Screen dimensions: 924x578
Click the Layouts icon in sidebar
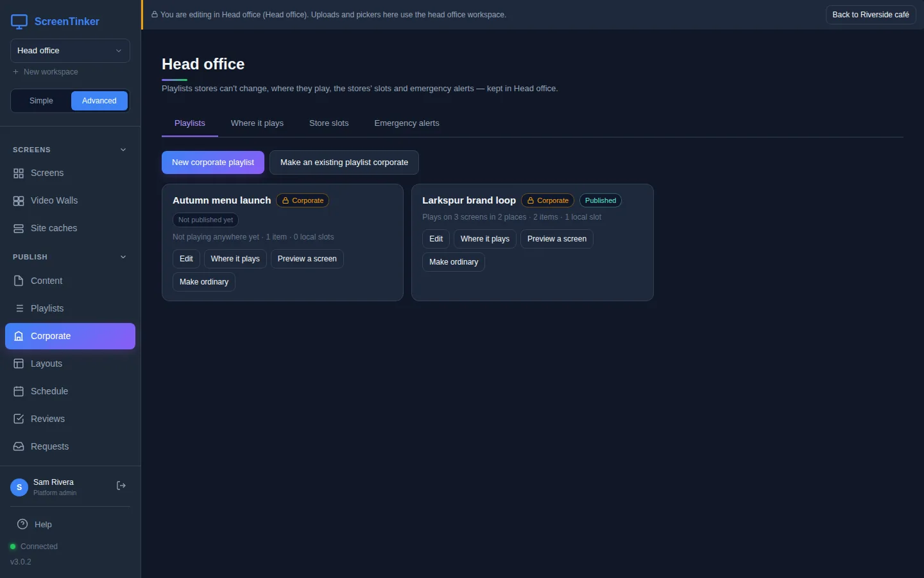coord(19,364)
